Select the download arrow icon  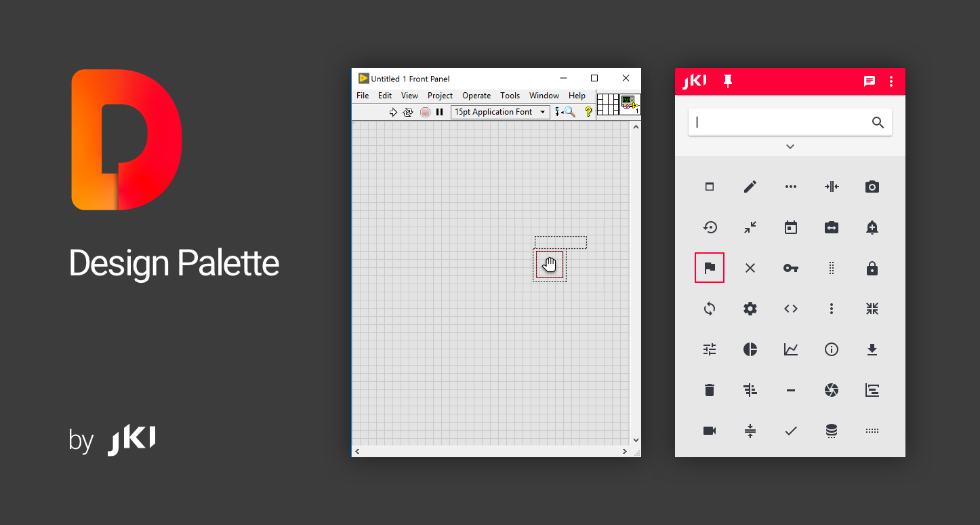point(872,349)
